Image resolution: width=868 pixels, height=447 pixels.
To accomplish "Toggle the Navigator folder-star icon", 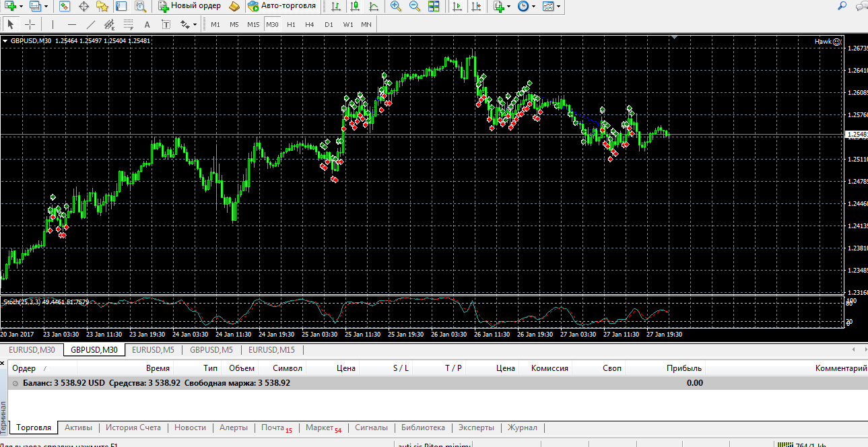I will [x=102, y=6].
